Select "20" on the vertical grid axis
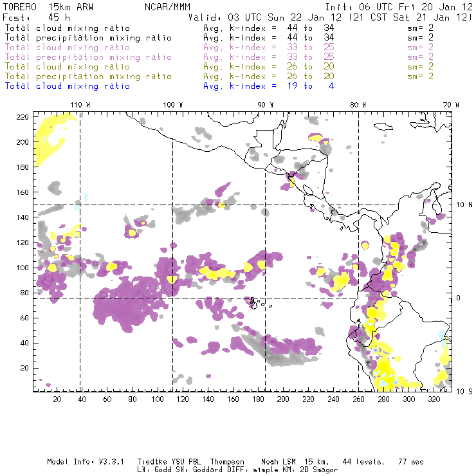The image size is (476, 476). [x=24, y=368]
